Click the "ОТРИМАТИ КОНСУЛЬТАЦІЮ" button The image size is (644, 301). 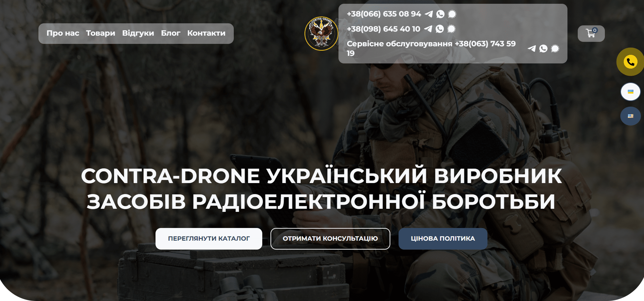(x=330, y=239)
